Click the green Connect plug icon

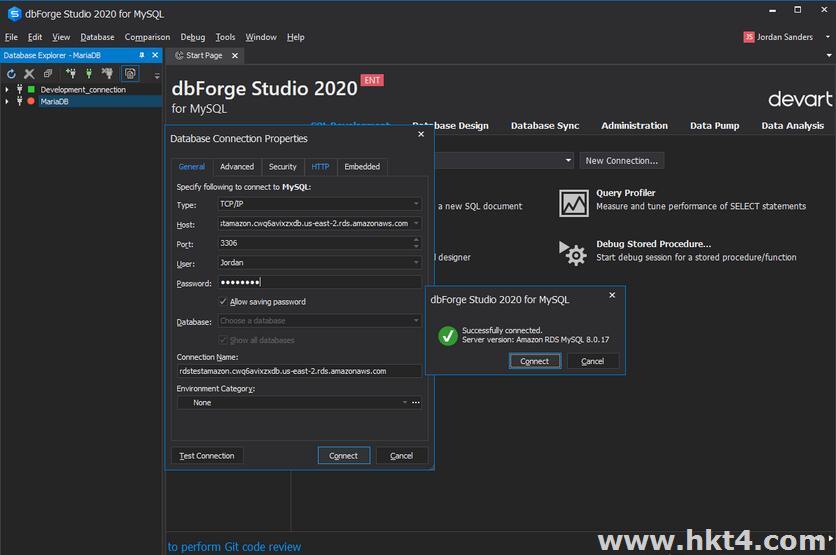[89, 74]
